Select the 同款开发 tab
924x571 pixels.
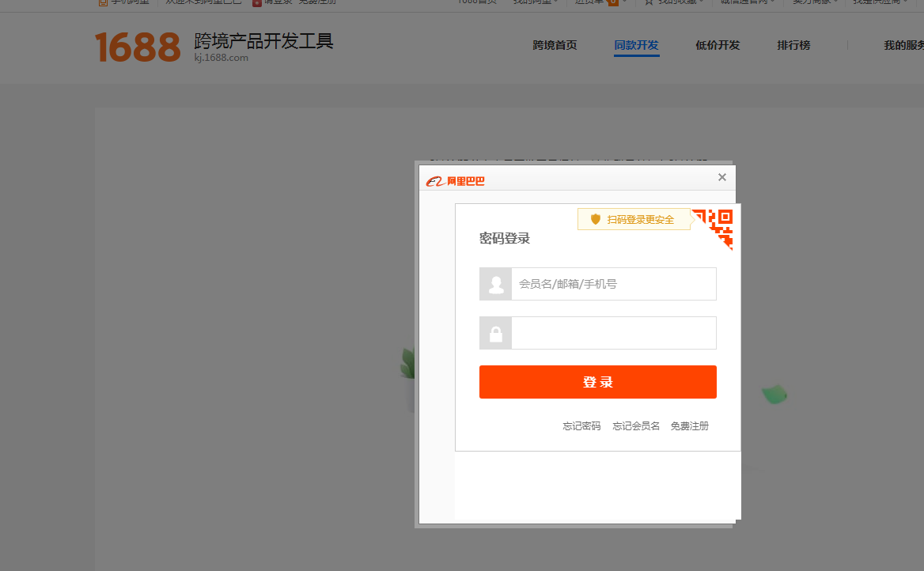click(636, 45)
